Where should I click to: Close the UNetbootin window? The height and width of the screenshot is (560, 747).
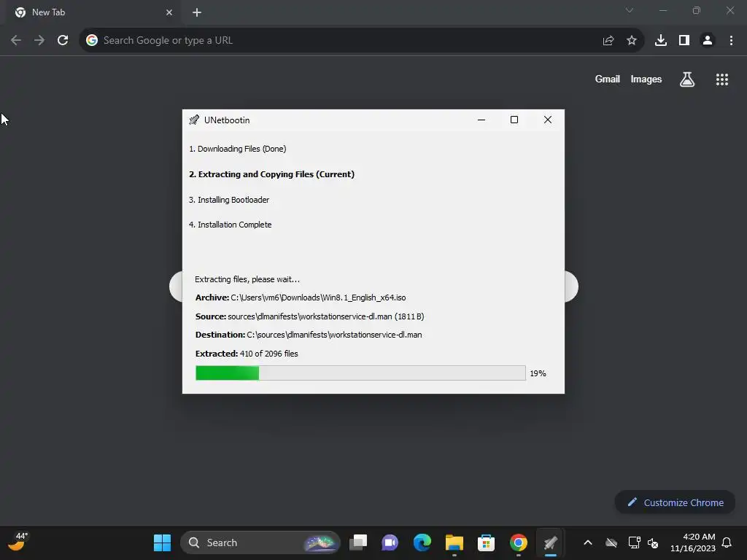coord(548,120)
